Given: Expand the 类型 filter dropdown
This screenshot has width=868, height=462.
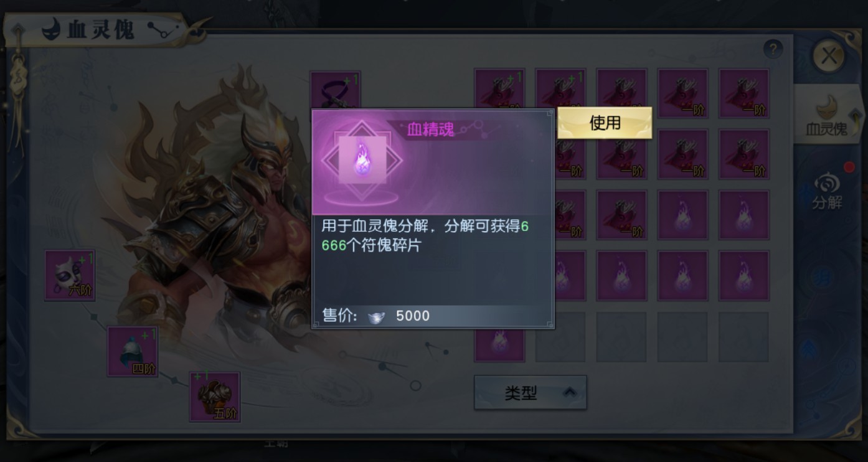Looking at the screenshot, I should [x=531, y=393].
